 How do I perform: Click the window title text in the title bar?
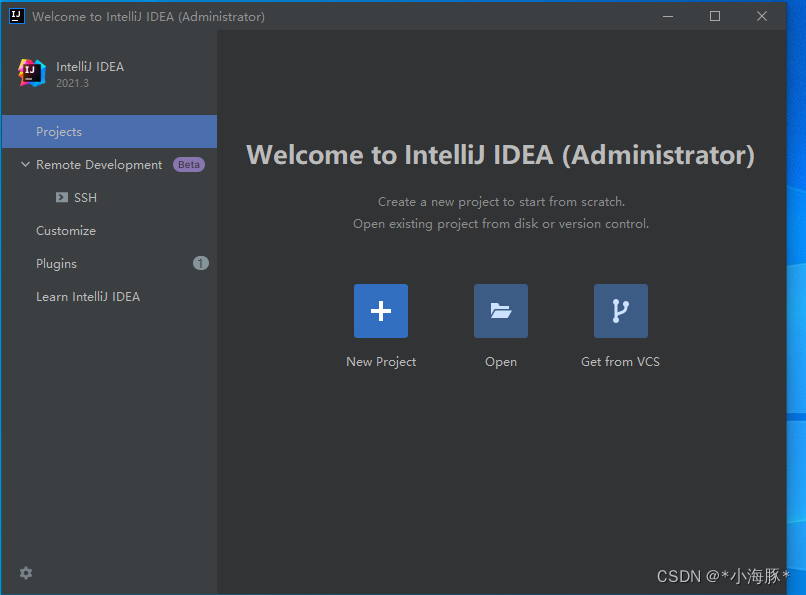coord(149,16)
